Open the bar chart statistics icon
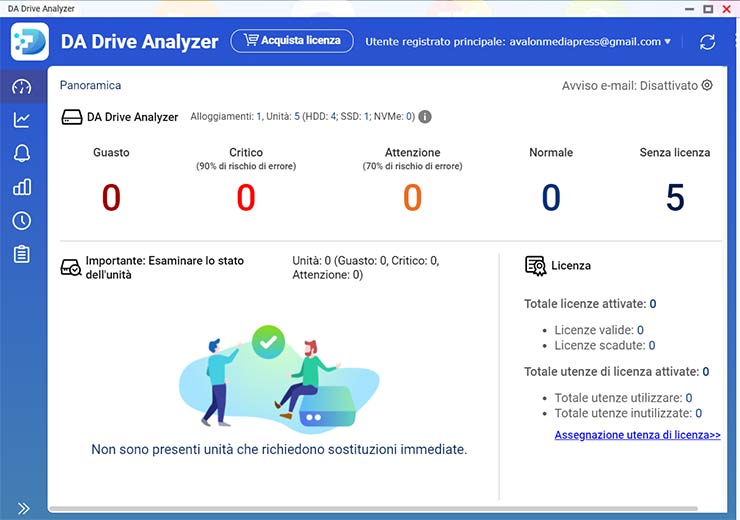 (21, 187)
